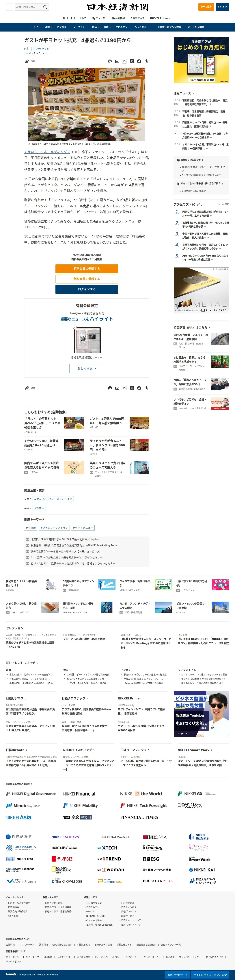Select the #すかいらーくホールディングス company tag
Image resolution: width=235 pixels, height=980 pixels.
(53, 499)
